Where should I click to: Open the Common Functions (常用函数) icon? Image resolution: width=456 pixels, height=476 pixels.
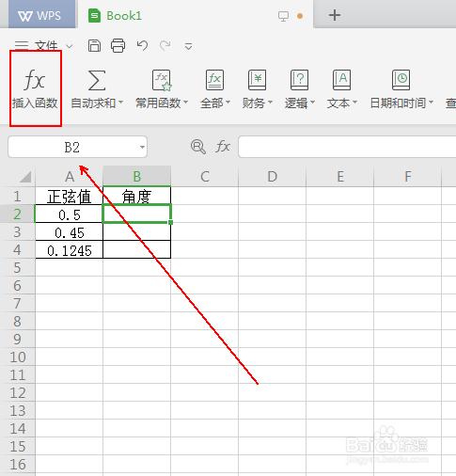tap(162, 80)
